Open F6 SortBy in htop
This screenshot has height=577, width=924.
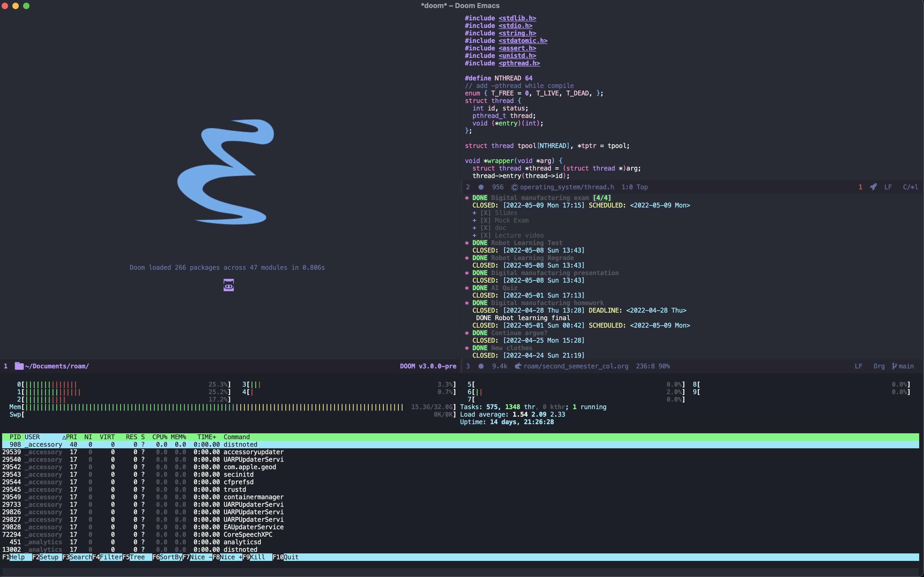pyautogui.click(x=167, y=557)
